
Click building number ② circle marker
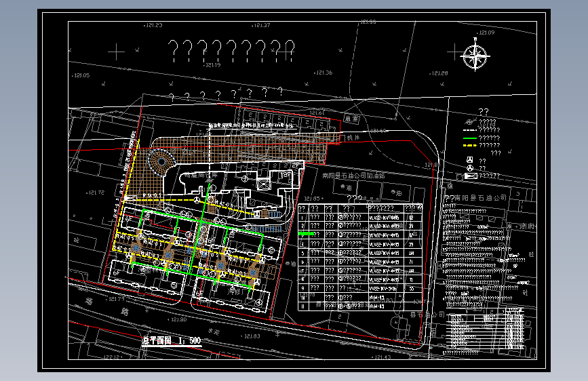[271, 250]
